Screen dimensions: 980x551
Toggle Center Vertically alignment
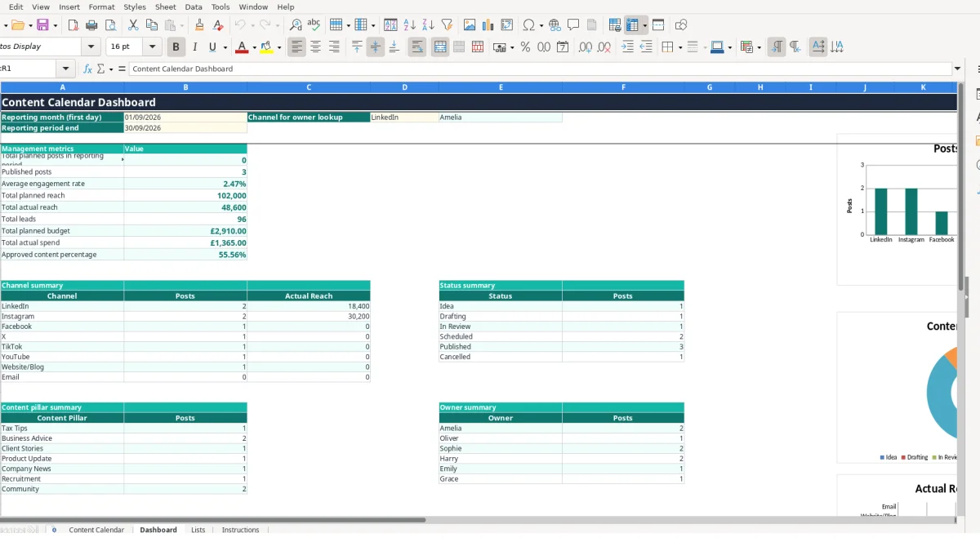point(376,47)
